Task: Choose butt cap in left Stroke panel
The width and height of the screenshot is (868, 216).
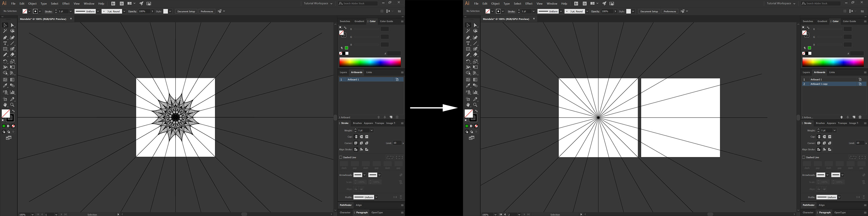Action: pyautogui.click(x=356, y=137)
